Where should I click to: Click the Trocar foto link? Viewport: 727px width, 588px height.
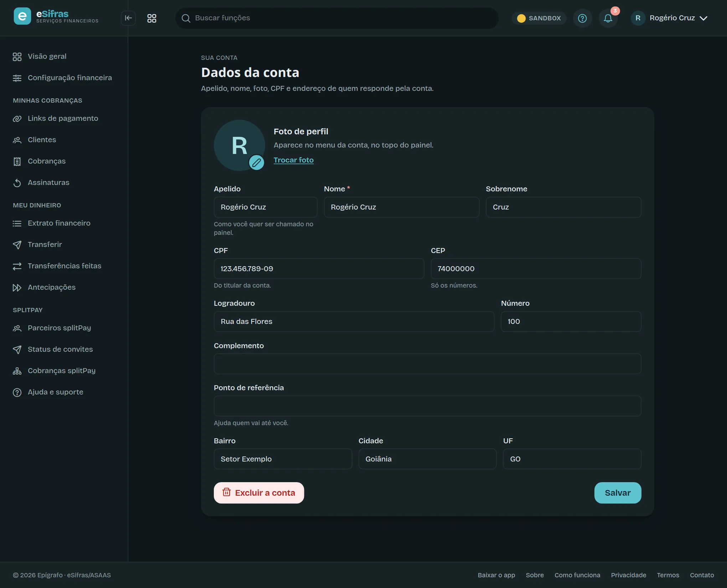click(x=294, y=160)
